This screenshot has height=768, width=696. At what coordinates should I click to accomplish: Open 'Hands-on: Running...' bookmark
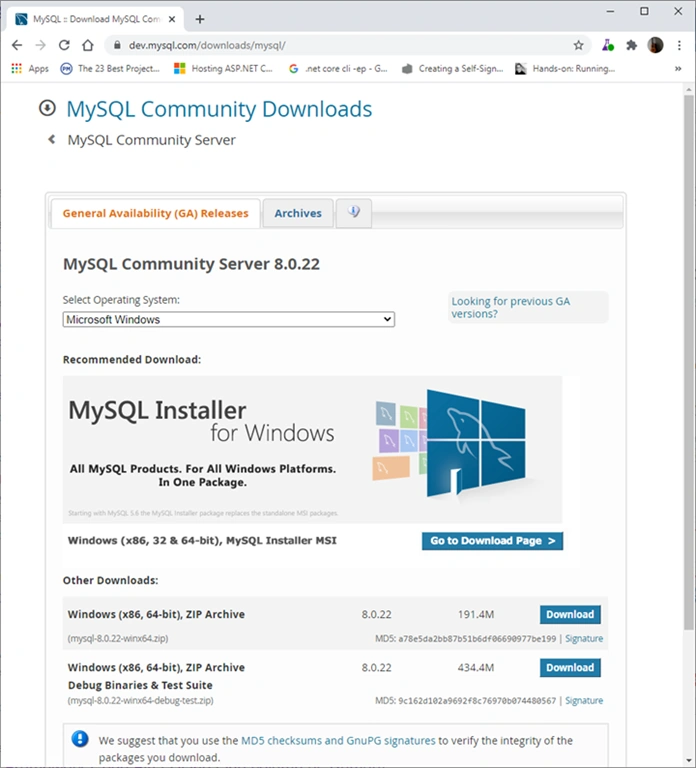(565, 69)
